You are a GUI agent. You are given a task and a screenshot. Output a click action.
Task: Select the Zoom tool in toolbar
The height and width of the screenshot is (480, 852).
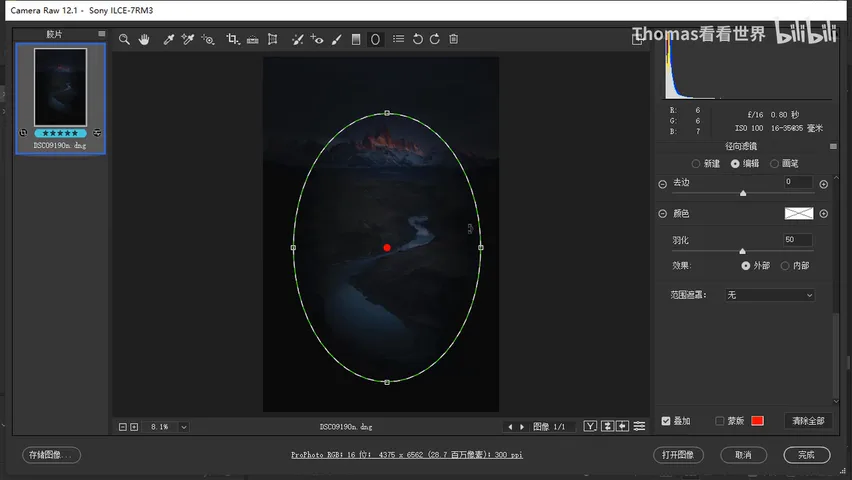(124, 39)
